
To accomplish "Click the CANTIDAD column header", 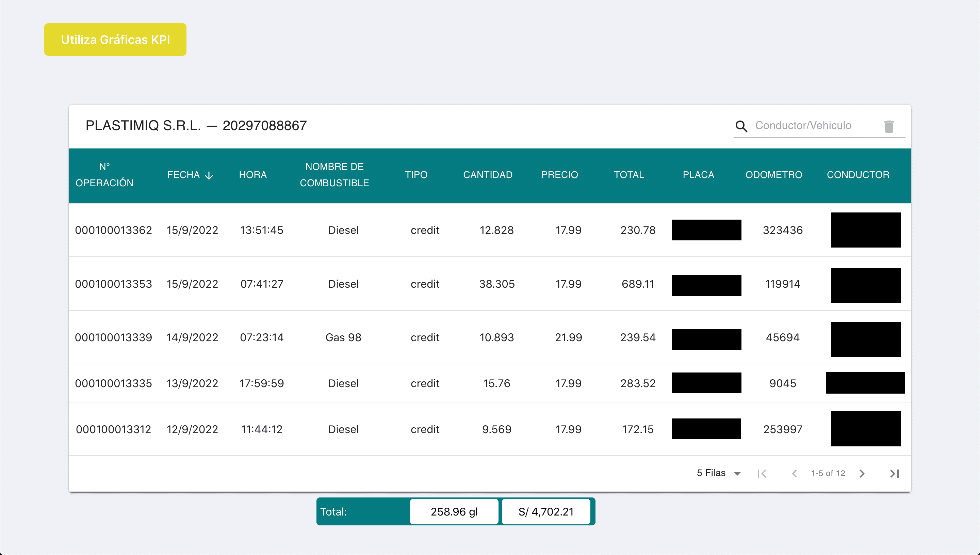I will click(488, 175).
